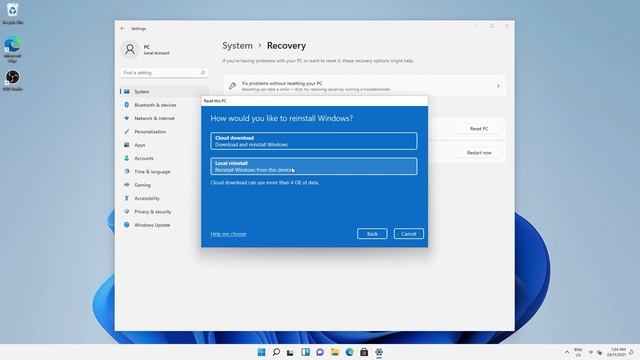Show hidden icons in the system tray
This screenshot has width=640, height=360.
coord(567,352)
